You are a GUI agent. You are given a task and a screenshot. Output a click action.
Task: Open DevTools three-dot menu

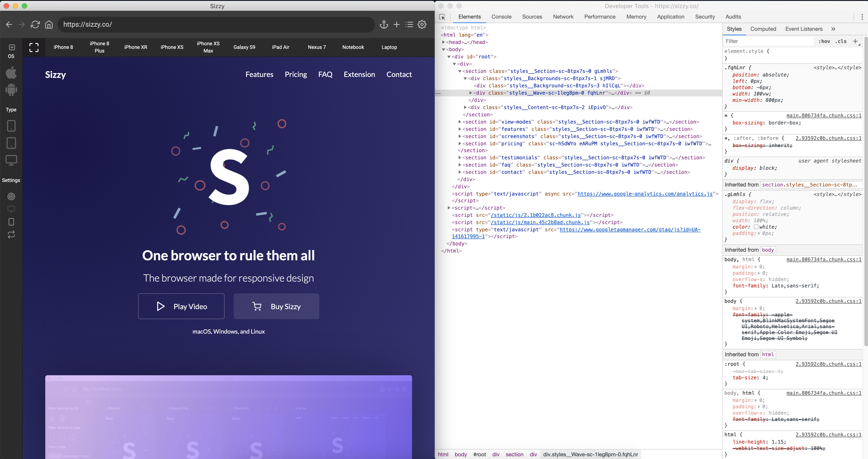tap(862, 17)
